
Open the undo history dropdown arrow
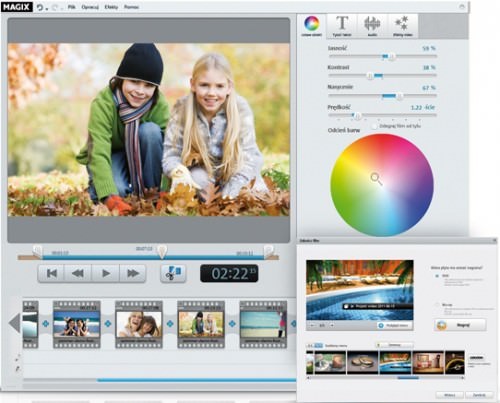[x=47, y=9]
